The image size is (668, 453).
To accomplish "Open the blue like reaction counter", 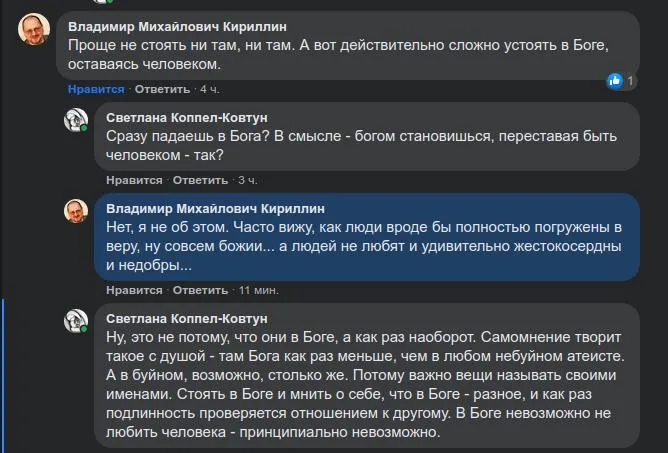I will 621,80.
